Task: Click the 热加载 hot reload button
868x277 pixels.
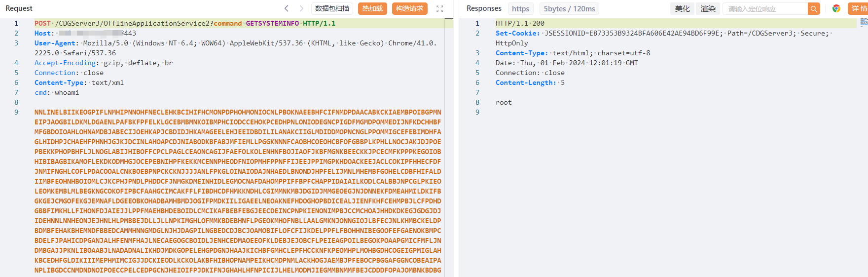Action: (x=372, y=8)
